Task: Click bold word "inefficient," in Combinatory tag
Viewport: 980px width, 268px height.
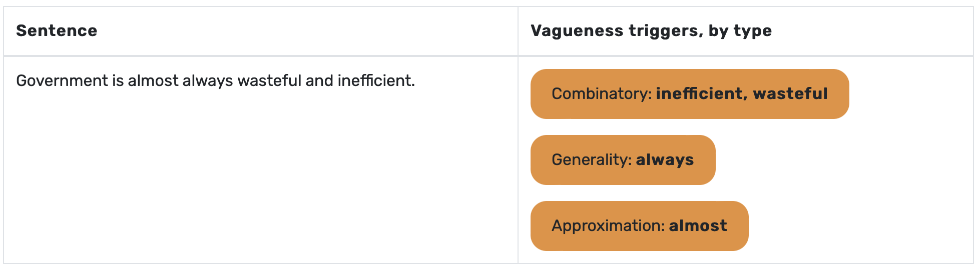Action: (x=702, y=94)
